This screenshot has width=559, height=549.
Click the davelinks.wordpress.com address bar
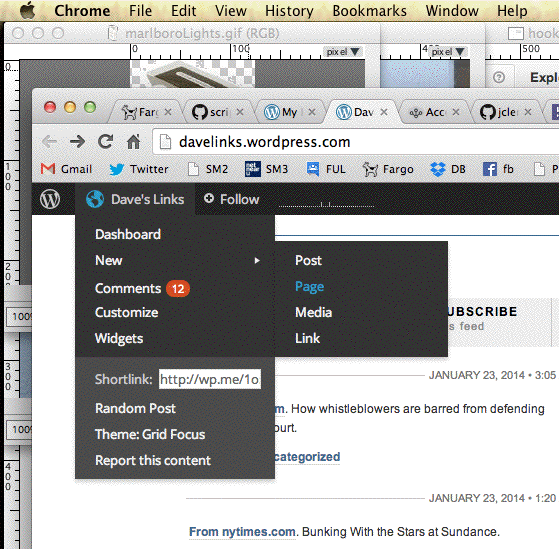[355, 142]
